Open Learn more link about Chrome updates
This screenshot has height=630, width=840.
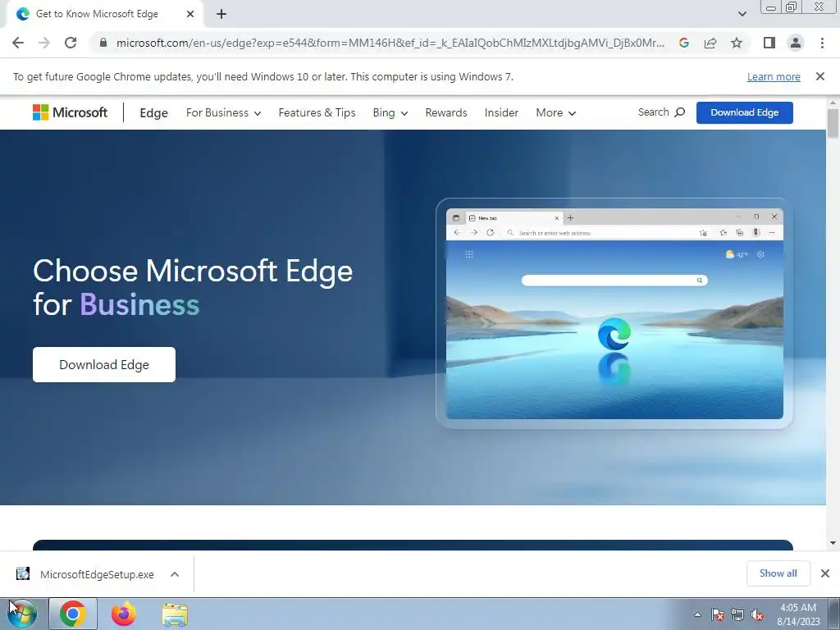[x=774, y=76]
